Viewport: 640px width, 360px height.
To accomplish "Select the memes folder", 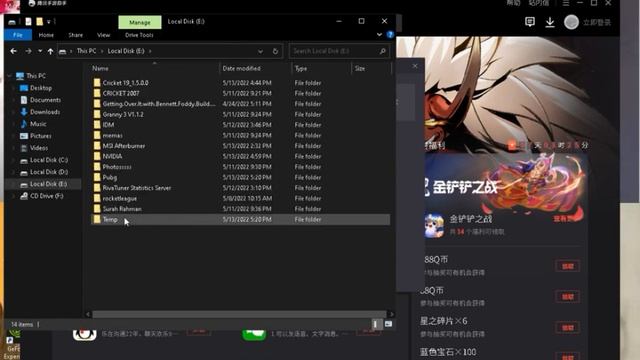I will click(x=112, y=136).
